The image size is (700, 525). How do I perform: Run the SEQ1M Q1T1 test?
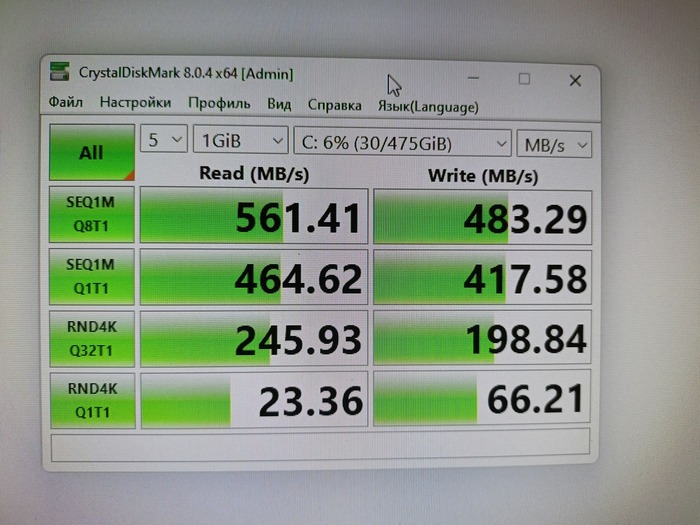(x=92, y=276)
